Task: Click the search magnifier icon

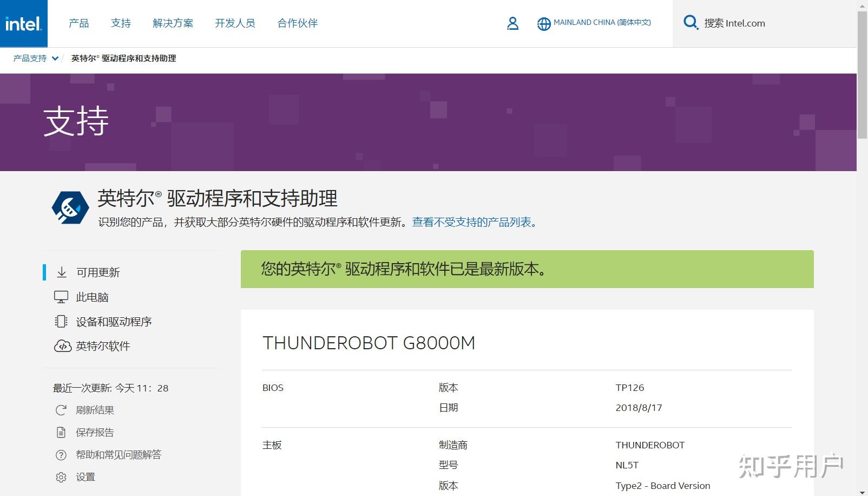Action: coord(691,23)
